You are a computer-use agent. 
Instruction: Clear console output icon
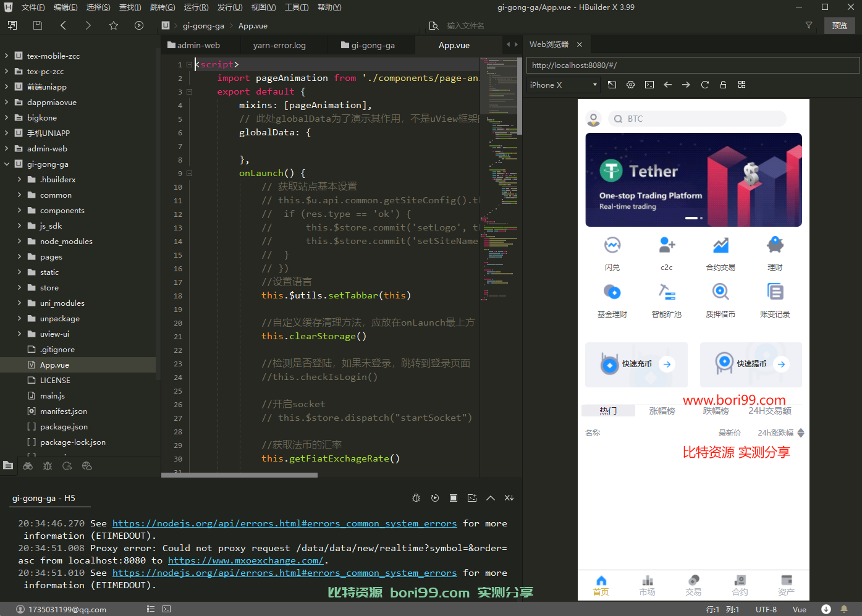[x=509, y=498]
